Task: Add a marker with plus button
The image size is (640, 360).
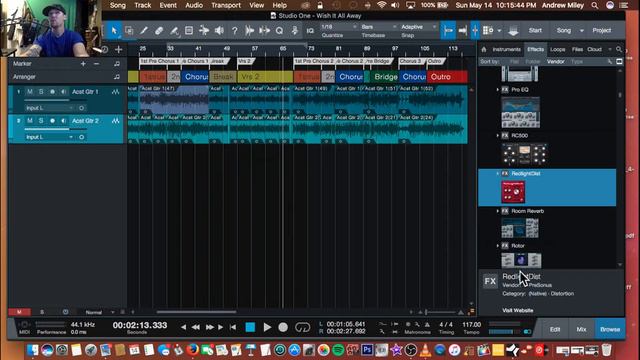Action: [x=83, y=64]
